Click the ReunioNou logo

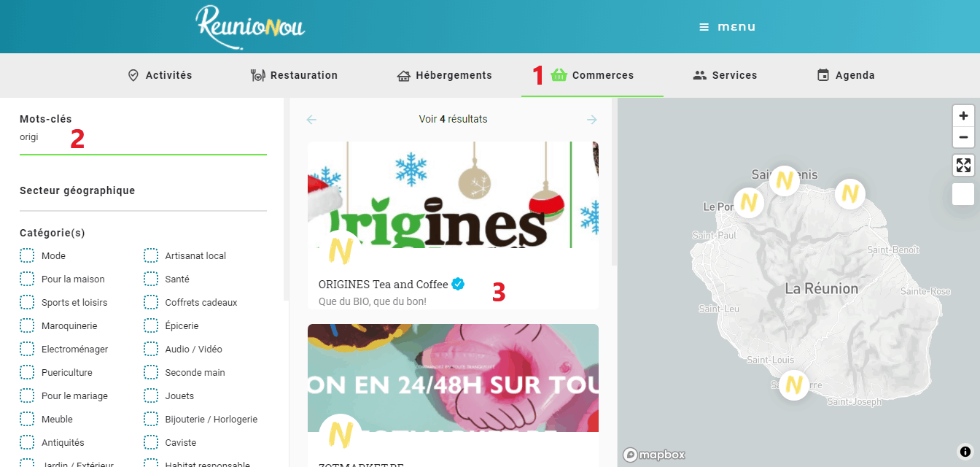(250, 28)
